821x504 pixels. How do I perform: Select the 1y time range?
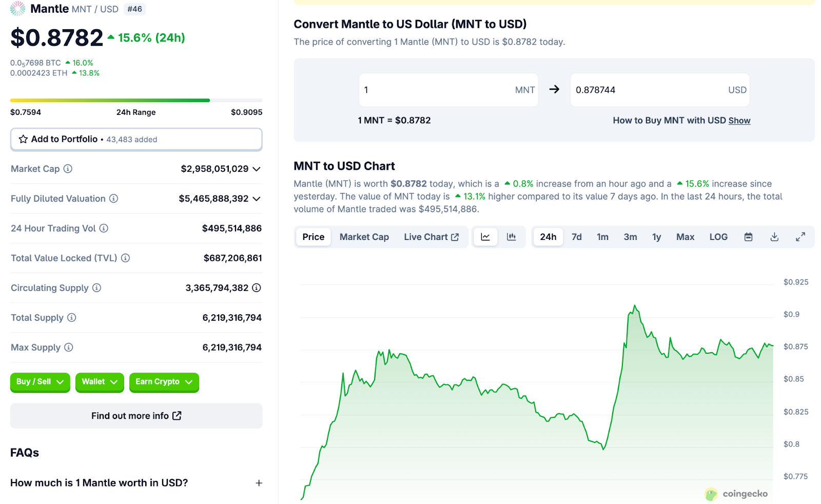(x=657, y=237)
